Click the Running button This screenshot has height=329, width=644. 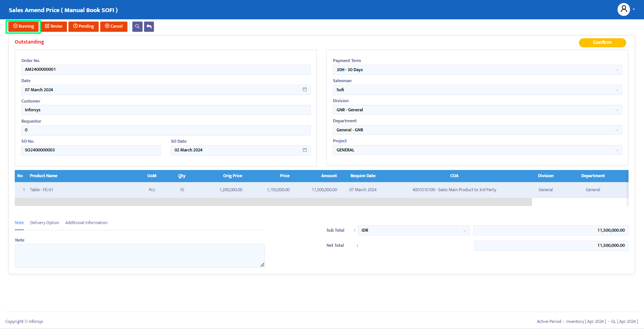click(x=23, y=27)
